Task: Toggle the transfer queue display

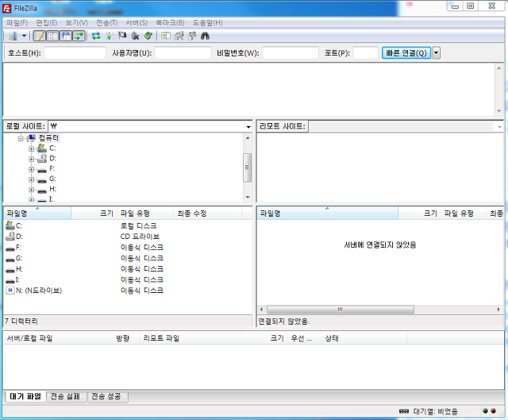Action: 79,36
